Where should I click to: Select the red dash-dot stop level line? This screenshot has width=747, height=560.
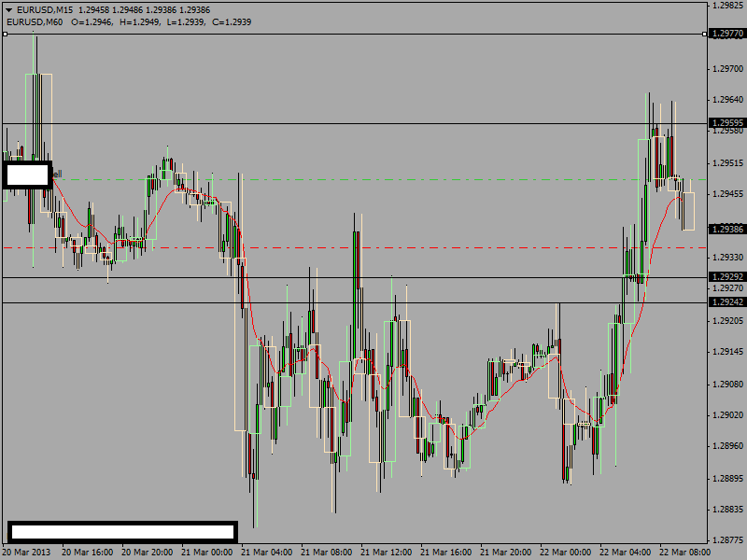355,247
